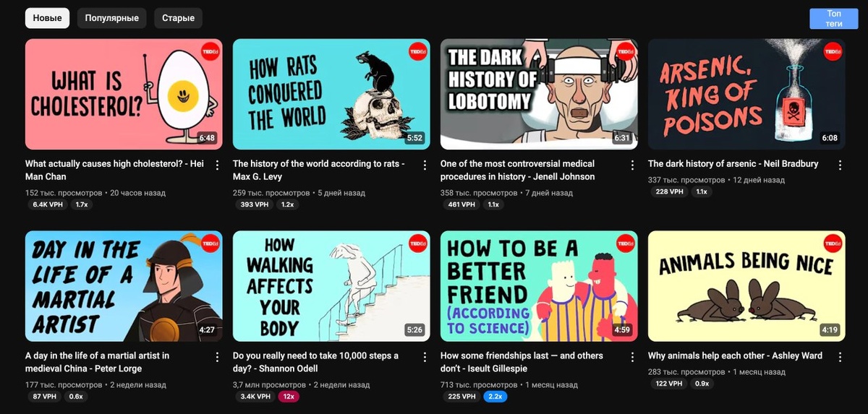Click the Топ теги button

click(833, 19)
